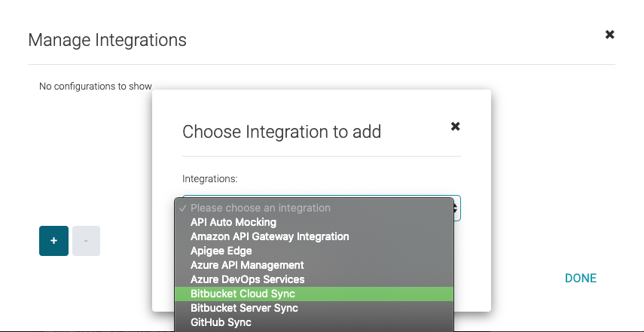The height and width of the screenshot is (332, 644).
Task: Click the 'Manage Integrations' heading
Action: [107, 40]
